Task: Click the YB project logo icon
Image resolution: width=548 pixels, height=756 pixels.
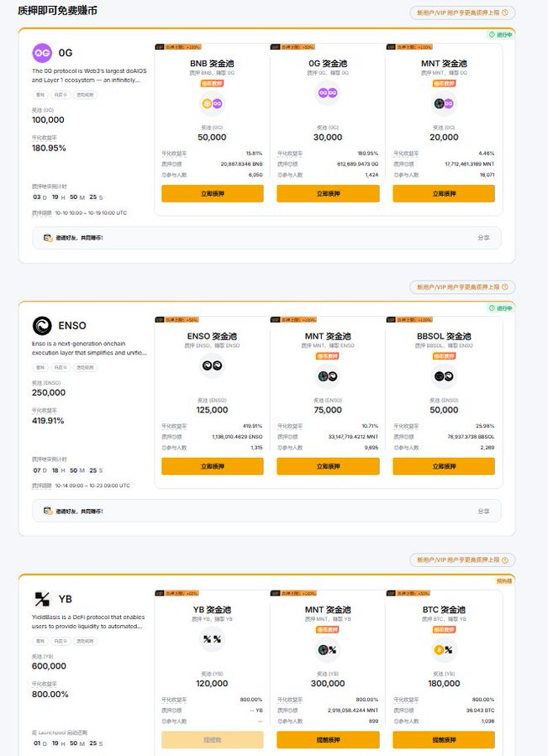Action: pos(42,599)
